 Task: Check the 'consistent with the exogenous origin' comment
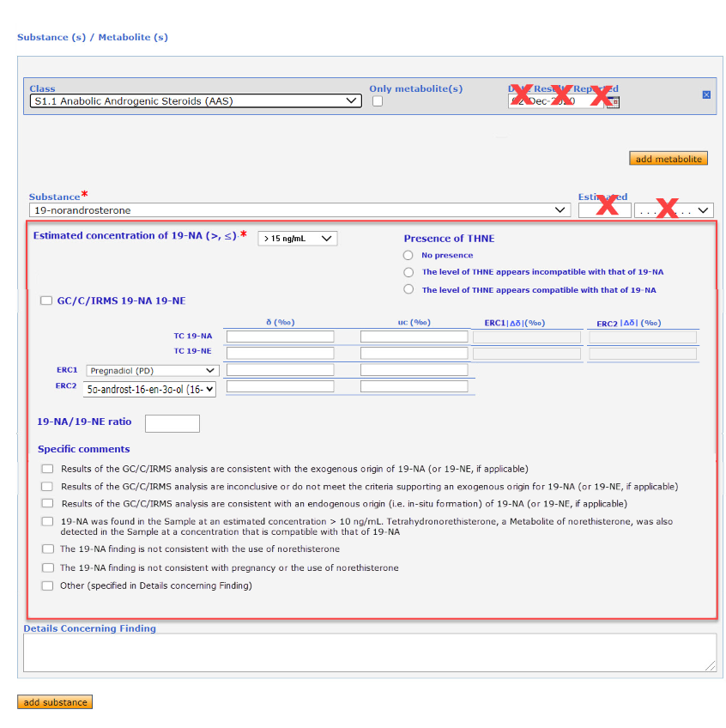click(47, 469)
